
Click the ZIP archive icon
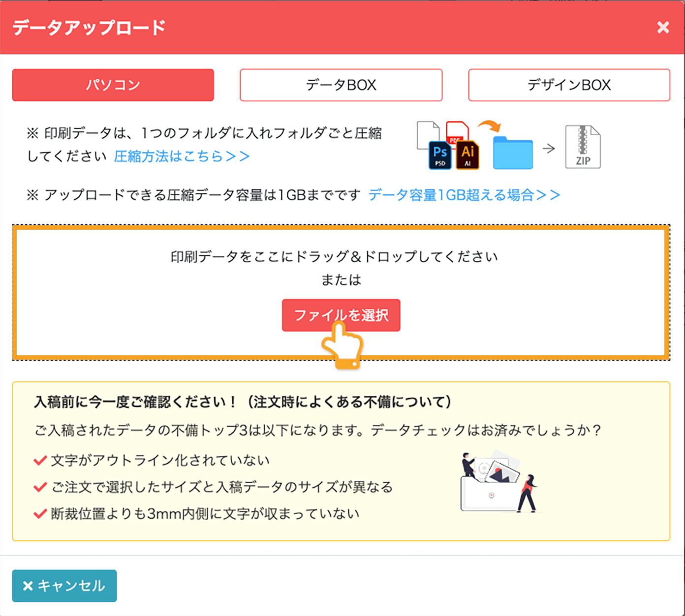tap(583, 147)
